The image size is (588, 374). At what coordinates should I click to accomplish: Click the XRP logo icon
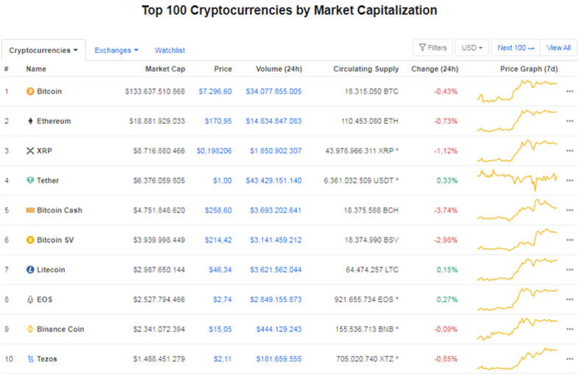[x=30, y=150]
